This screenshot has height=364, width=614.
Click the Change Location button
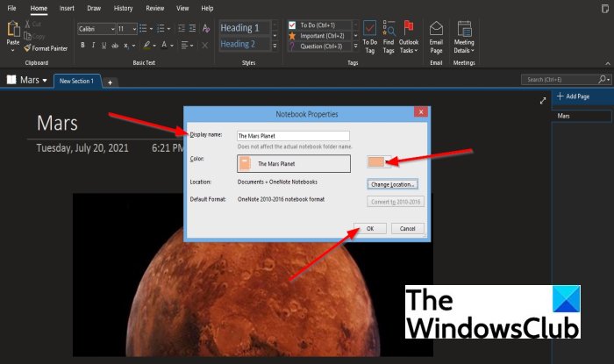coord(391,184)
